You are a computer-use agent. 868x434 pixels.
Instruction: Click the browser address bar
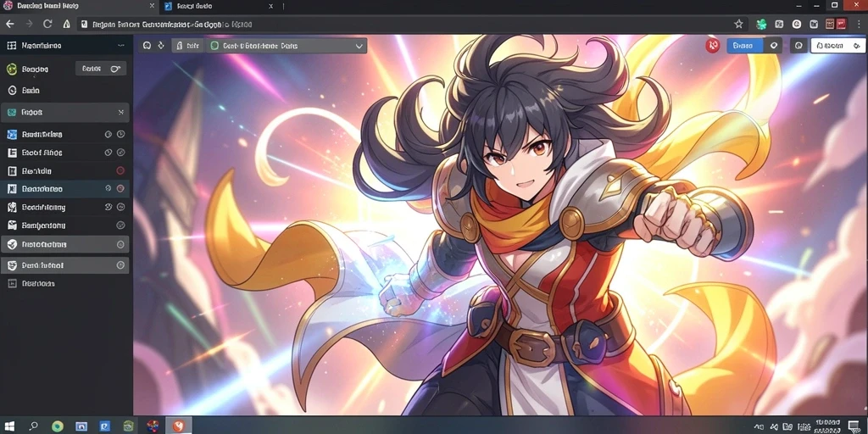407,25
